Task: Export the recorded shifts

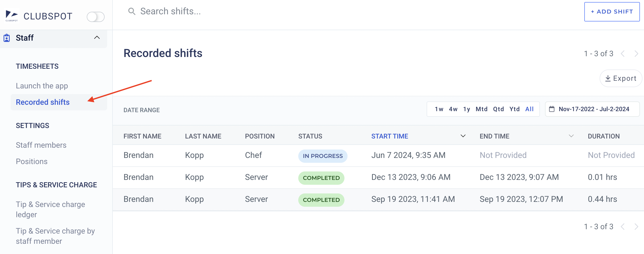Action: (621, 78)
